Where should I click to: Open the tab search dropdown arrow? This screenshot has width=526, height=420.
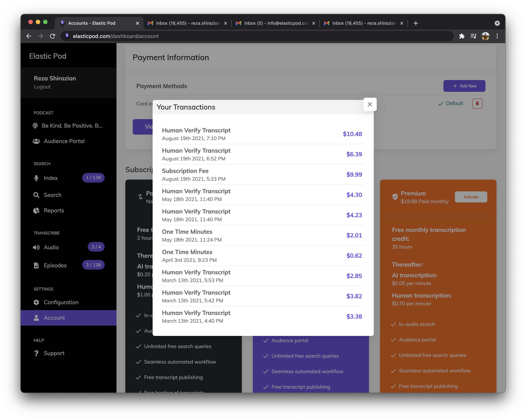pyautogui.click(x=497, y=23)
